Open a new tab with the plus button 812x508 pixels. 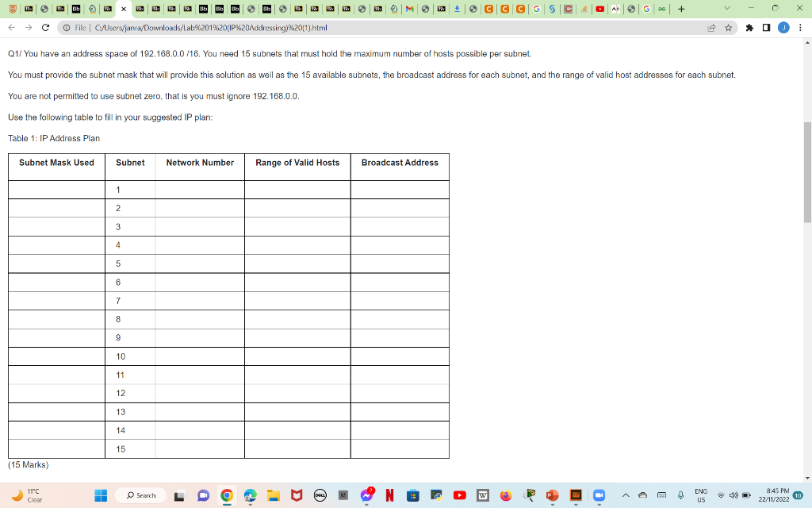680,9
